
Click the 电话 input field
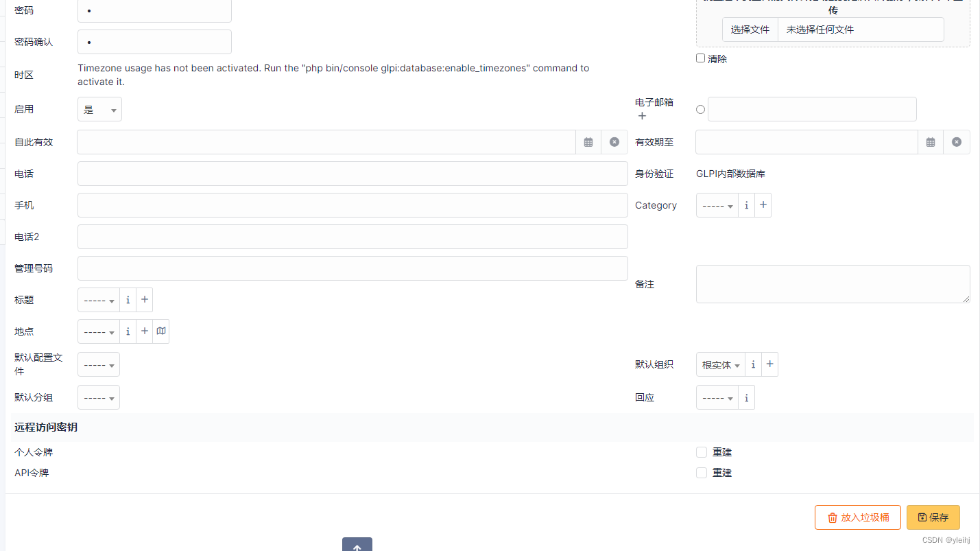pos(352,174)
